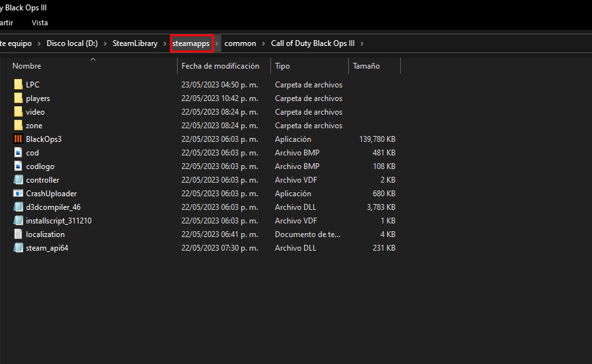Select the folder name players
This screenshot has height=364, width=592.
tap(38, 98)
